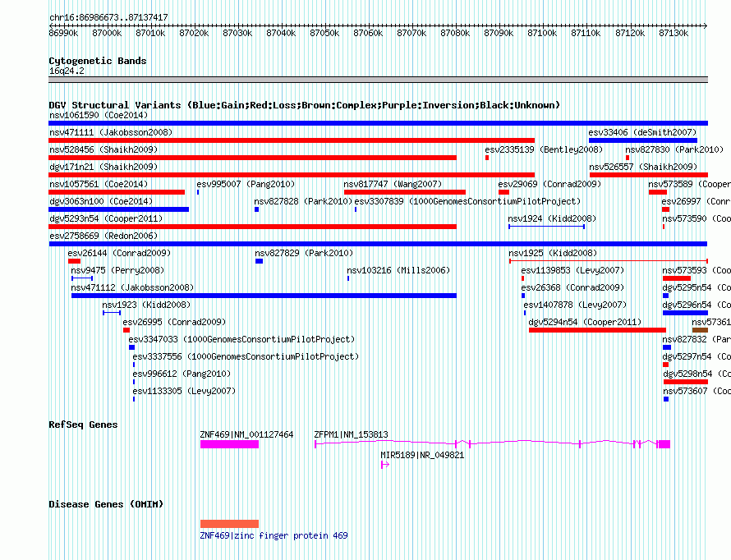Open esv2335139 (Bentley2008) variant
This screenshot has width=731, height=560.
pyautogui.click(x=544, y=149)
